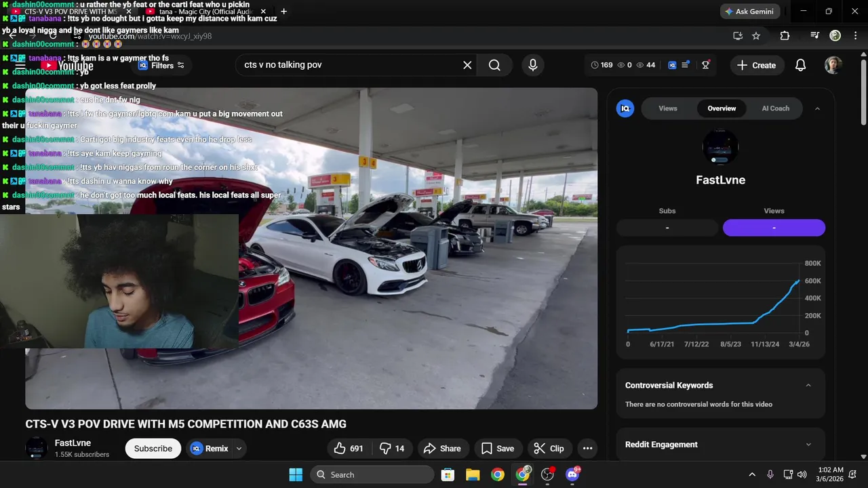Open the taskbar clock and date
868x488 pixels.
pyautogui.click(x=829, y=474)
